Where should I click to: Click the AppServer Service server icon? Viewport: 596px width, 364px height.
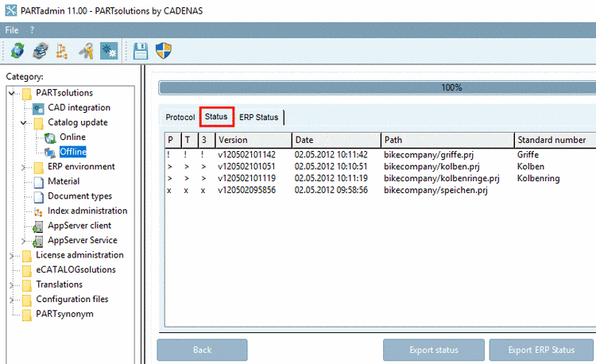click(x=38, y=242)
